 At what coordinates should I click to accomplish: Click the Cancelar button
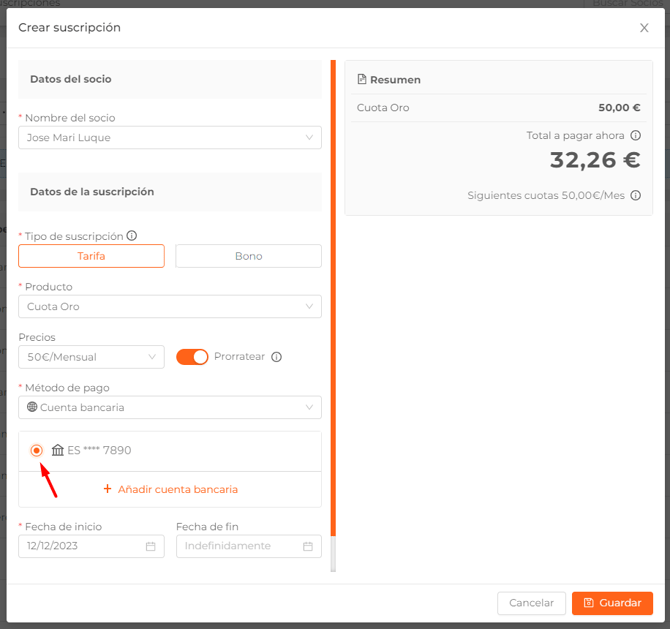(531, 603)
